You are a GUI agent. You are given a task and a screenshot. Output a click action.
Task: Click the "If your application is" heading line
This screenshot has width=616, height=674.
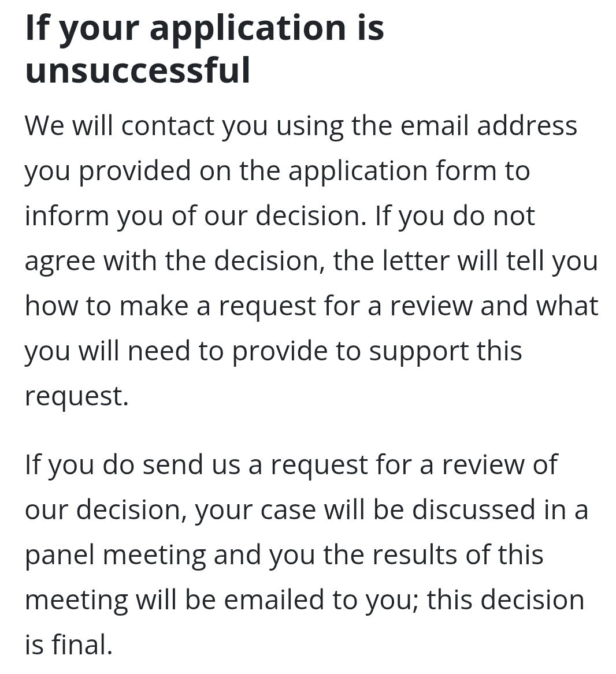pos(205,28)
